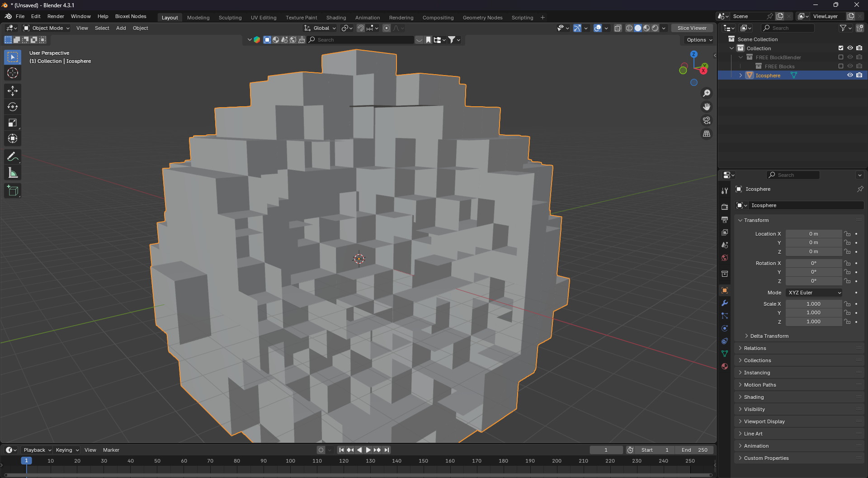Expand Icosphere in outliner tree

coord(741,76)
